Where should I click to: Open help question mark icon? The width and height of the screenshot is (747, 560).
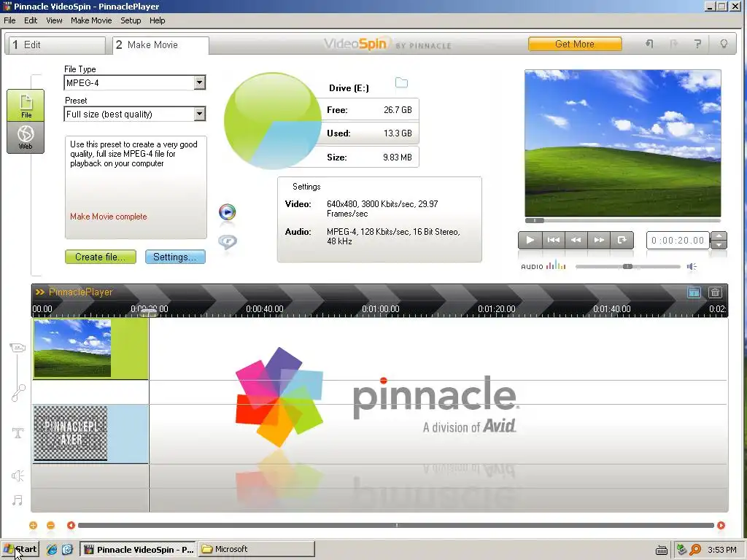[698, 44]
